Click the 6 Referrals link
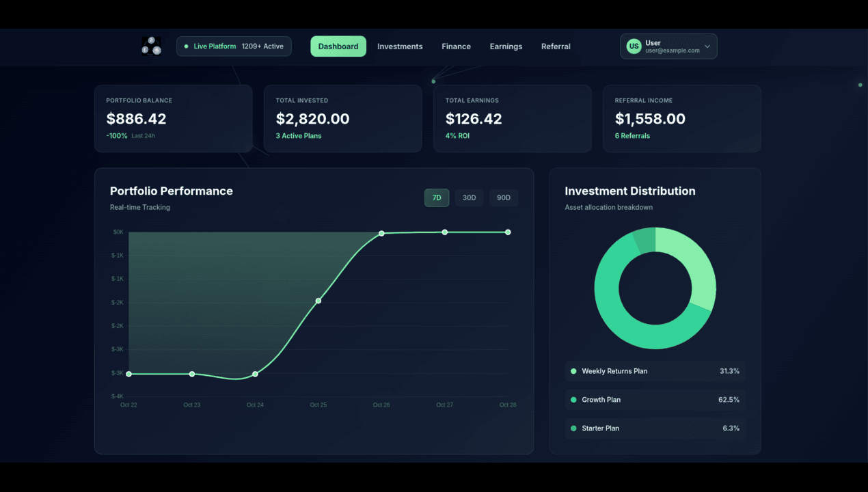 [632, 136]
